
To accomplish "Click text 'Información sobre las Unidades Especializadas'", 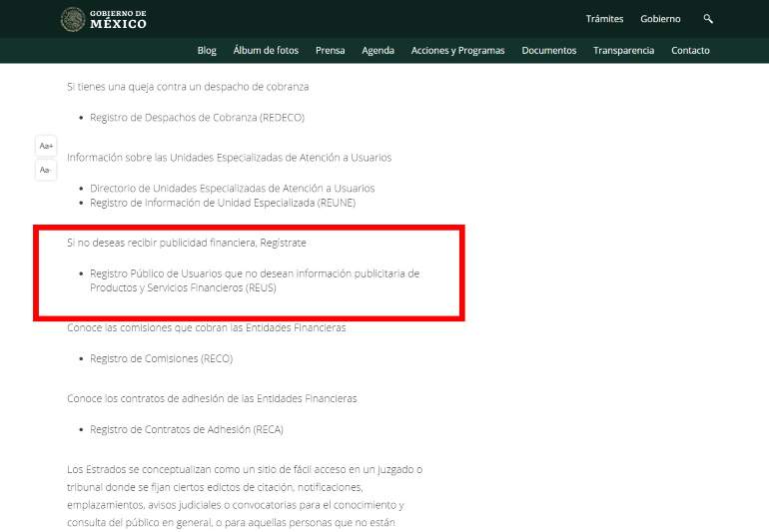I will click(229, 157).
